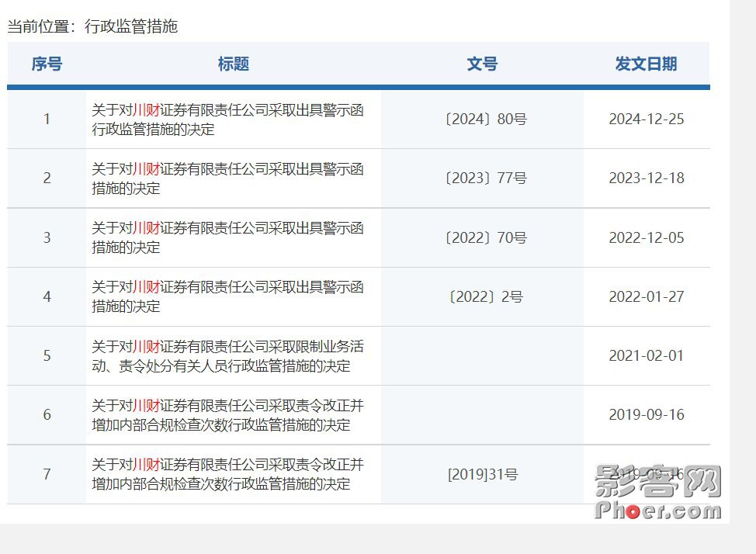This screenshot has width=756, height=554.
Task: Click the 文号 column header
Action: pyautogui.click(x=482, y=64)
